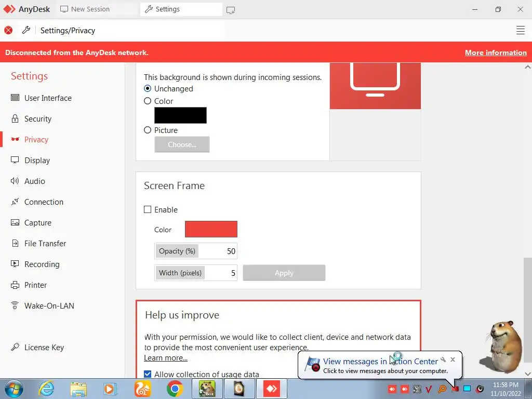Open the Windows Start menu
Screen dimensions: 532x399
click(14, 389)
